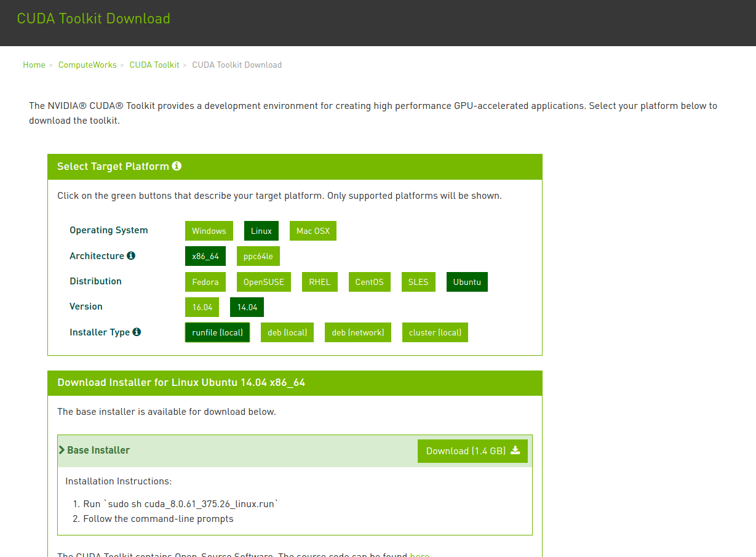Image resolution: width=756 pixels, height=557 pixels.
Task: Click the CUDA Toolkit Download breadcrumb text
Action: (237, 65)
